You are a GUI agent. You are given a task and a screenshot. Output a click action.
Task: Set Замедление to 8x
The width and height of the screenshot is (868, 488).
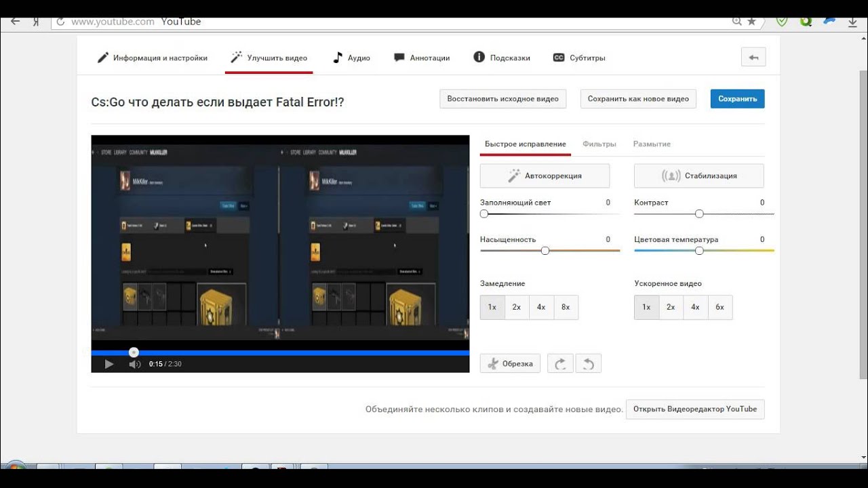pyautogui.click(x=566, y=307)
